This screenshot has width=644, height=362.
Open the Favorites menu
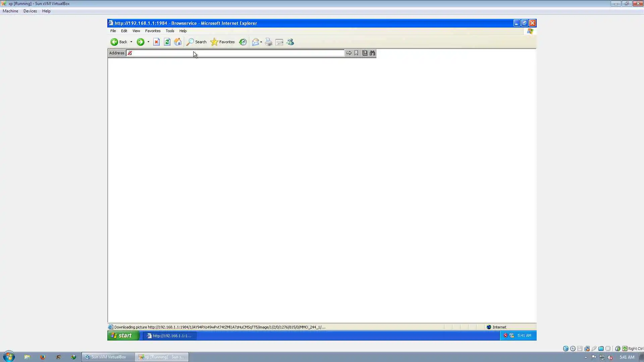pyautogui.click(x=153, y=31)
